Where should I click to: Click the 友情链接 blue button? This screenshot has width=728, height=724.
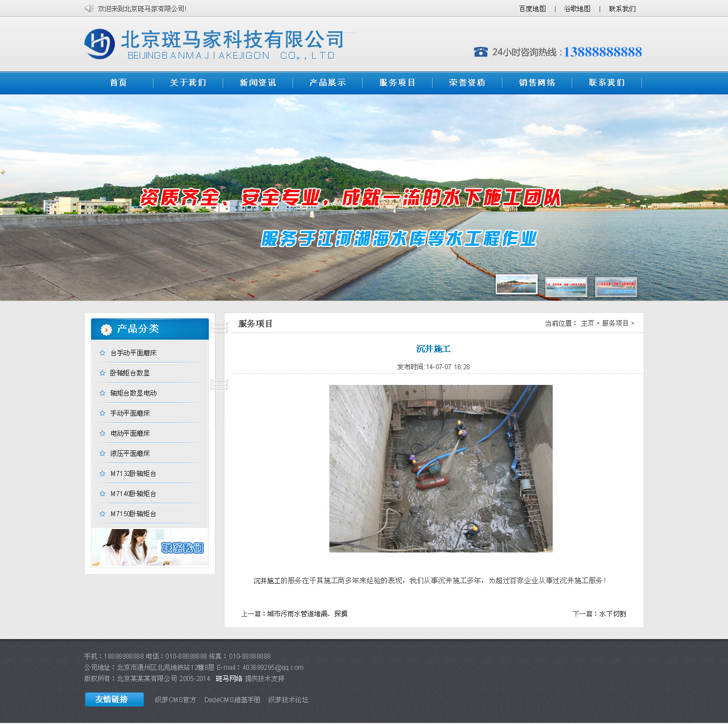tap(114, 699)
